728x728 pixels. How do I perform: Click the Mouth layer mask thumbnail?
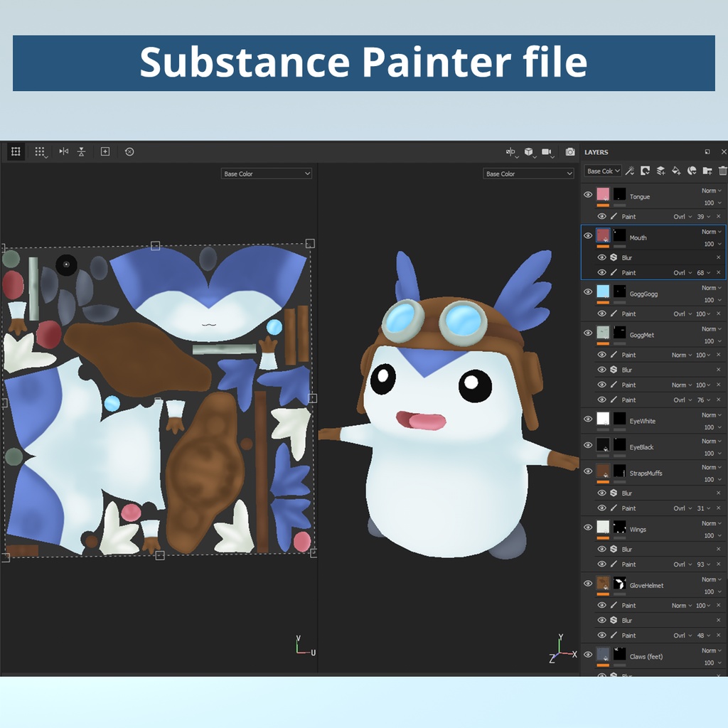619,235
